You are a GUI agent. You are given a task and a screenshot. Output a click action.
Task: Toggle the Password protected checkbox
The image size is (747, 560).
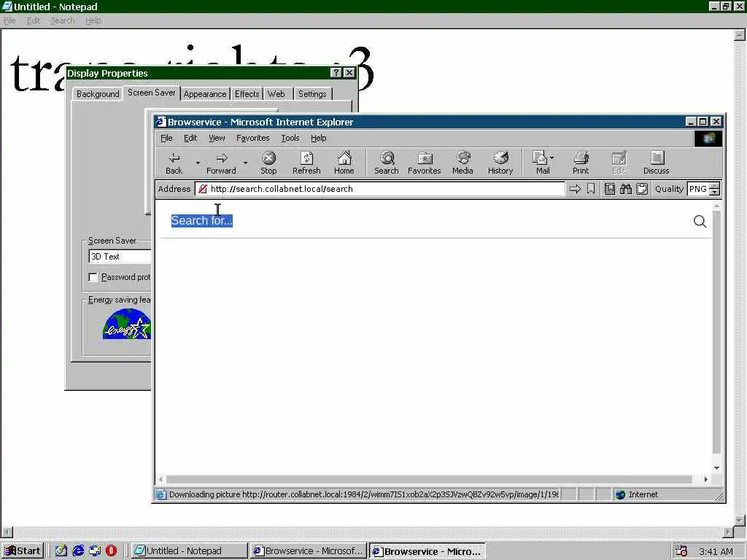click(93, 277)
